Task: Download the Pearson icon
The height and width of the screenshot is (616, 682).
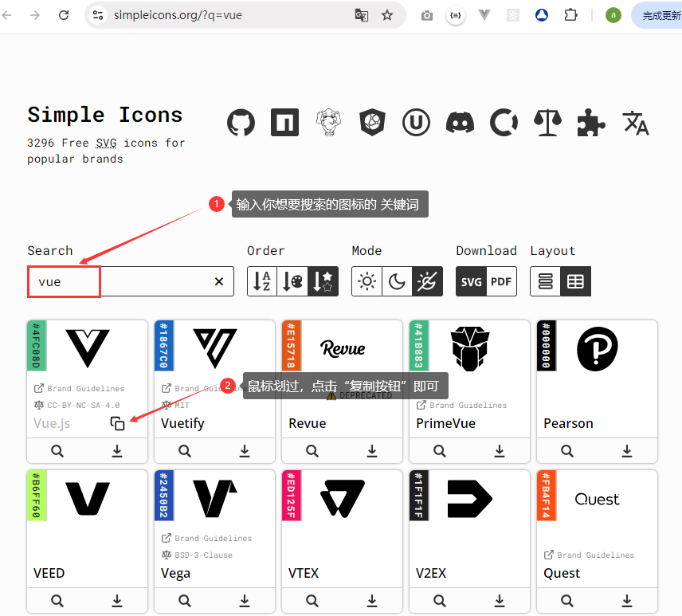Action: coord(627,451)
